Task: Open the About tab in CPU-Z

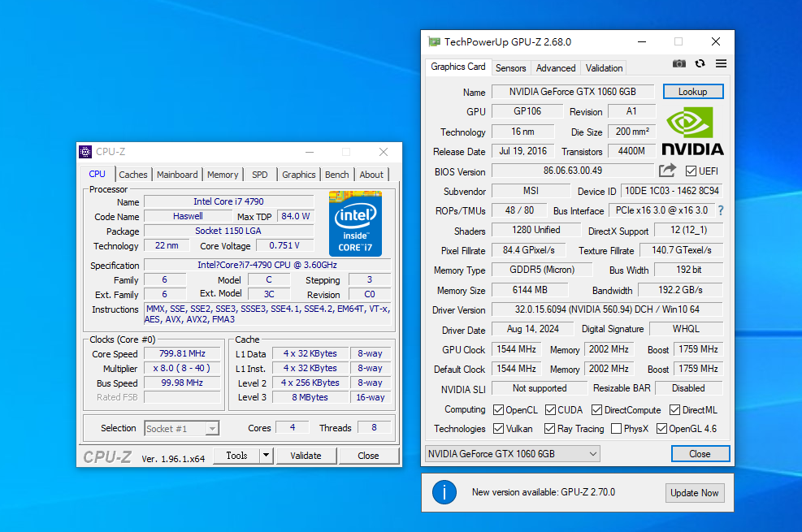Action: [x=371, y=175]
